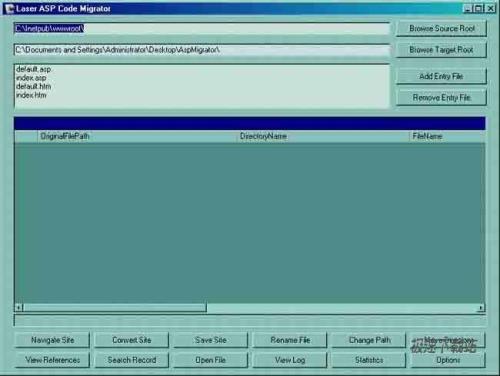Screen dimensions: 500x376
Task: Click the OriginalFilePath column header
Action: tap(137, 136)
